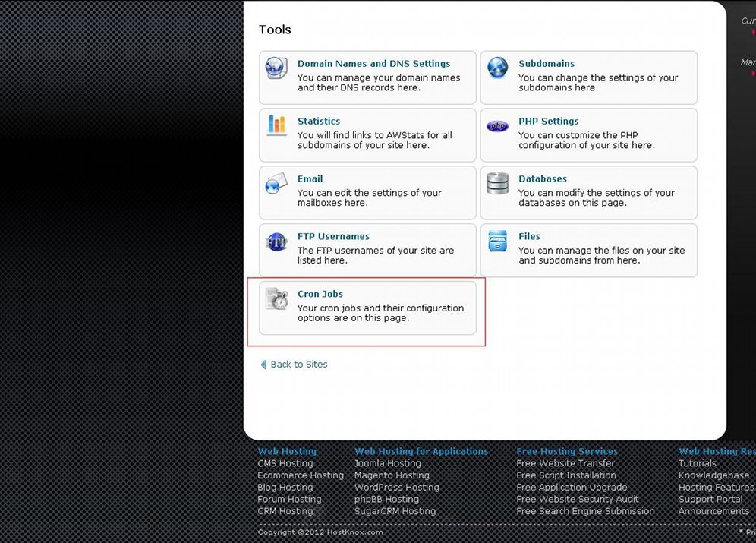Open Forum Hosting footer link
The image size is (756, 543).
[x=289, y=499]
